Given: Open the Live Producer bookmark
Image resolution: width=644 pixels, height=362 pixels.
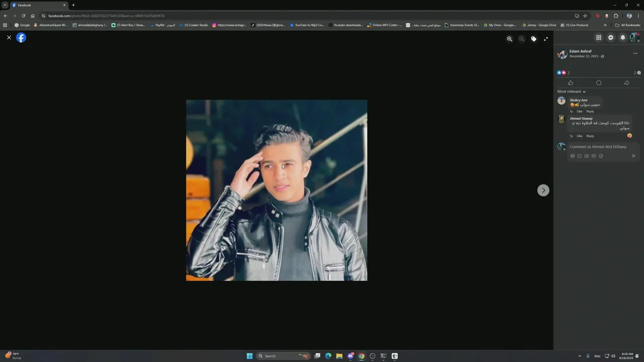Looking at the screenshot, I should coord(575,25).
